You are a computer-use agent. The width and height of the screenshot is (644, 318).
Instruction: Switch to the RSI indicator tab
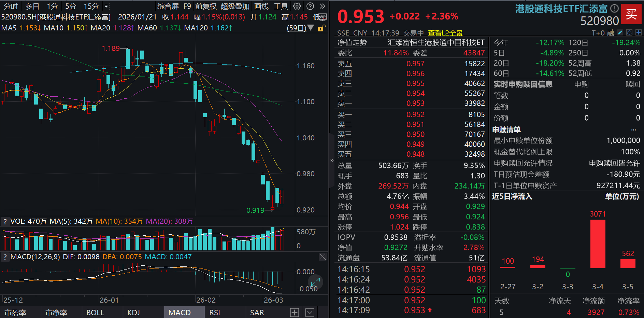[x=215, y=312]
